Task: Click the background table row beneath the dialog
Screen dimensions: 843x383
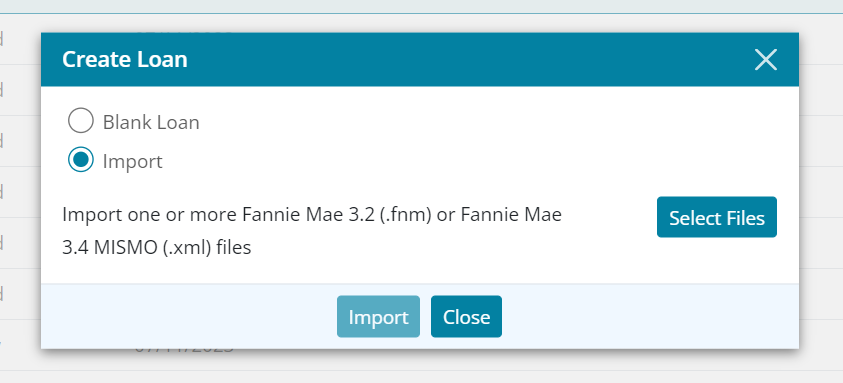Action: coord(422,360)
